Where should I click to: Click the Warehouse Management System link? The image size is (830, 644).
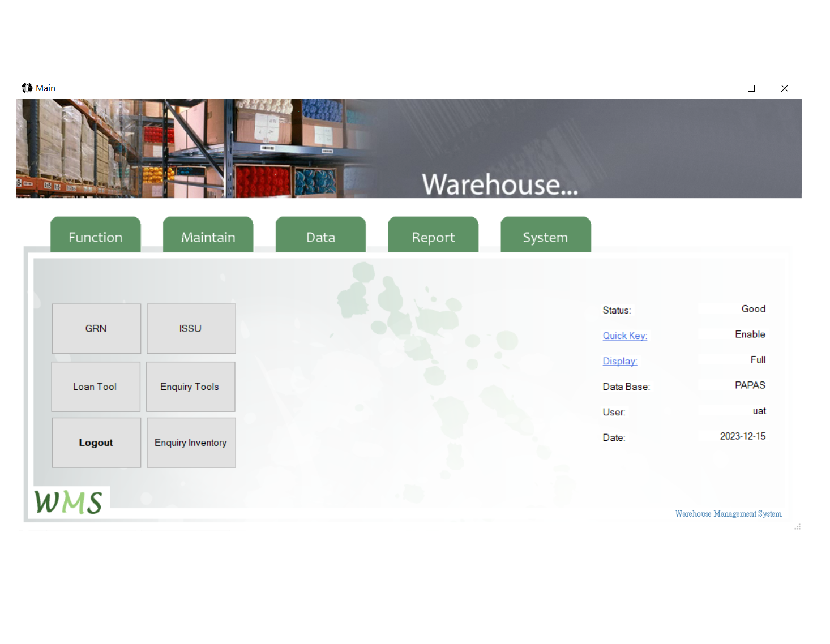(728, 514)
